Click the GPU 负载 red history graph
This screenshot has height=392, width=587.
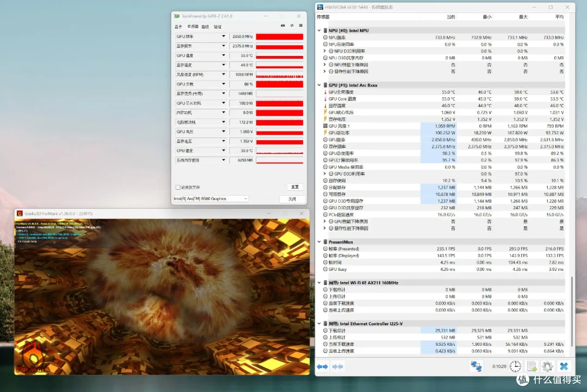[280, 84]
